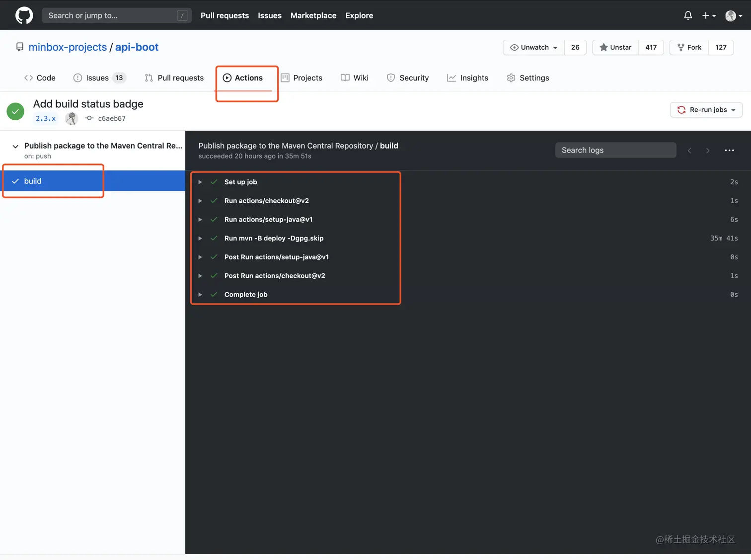Switch to the Settings tab

[x=528, y=78]
